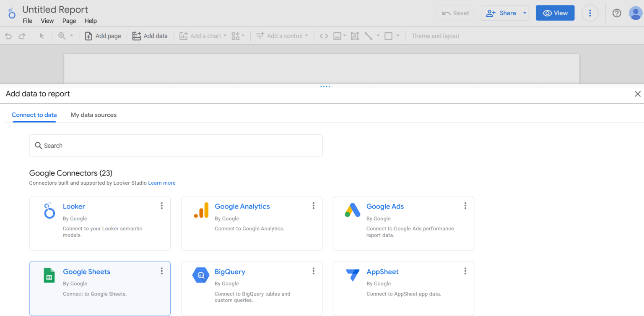Click the Undo icon in the toolbar
The width and height of the screenshot is (644, 316).
tap(8, 36)
